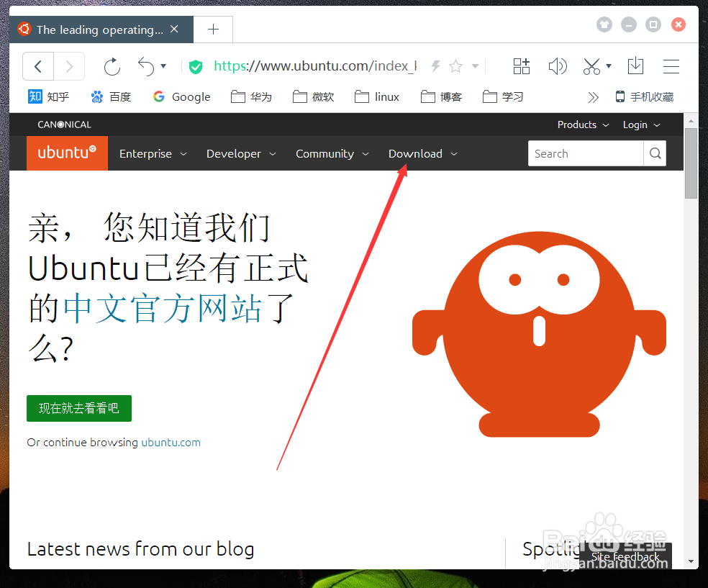708x588 pixels.
Task: Click the scissors screenshot tool icon
Action: pos(591,66)
